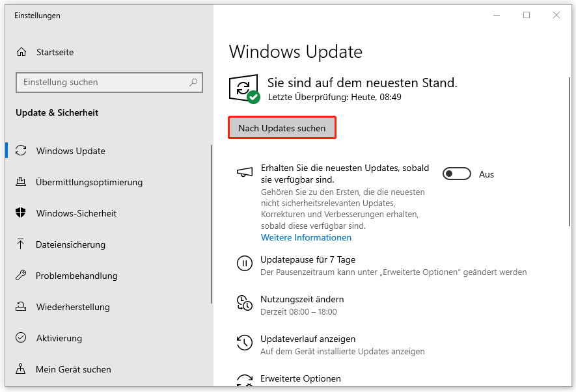Click the update status icon with green check

244,89
